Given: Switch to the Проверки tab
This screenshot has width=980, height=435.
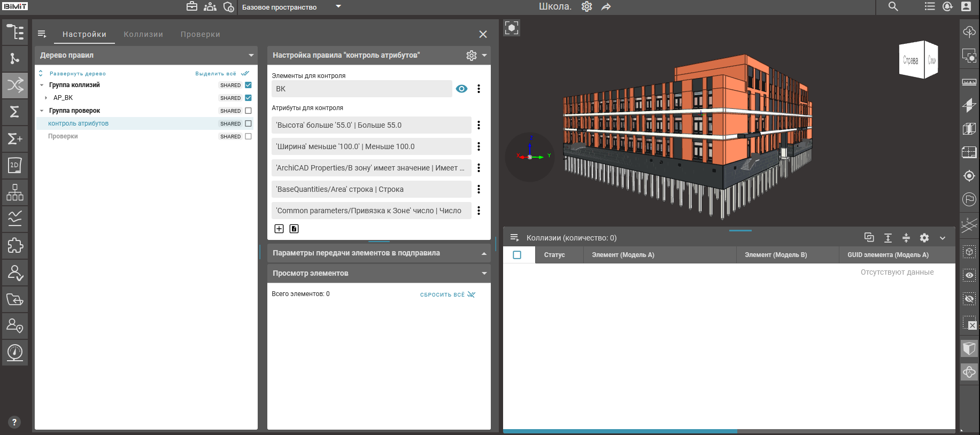Looking at the screenshot, I should tap(200, 34).
